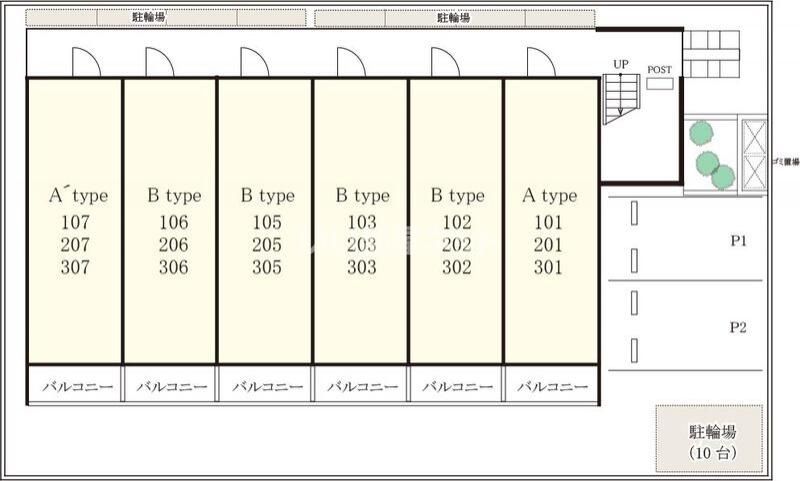800x481 pixels.
Task: Click 駐輪場 label above units 103–101
Action: click(453, 18)
